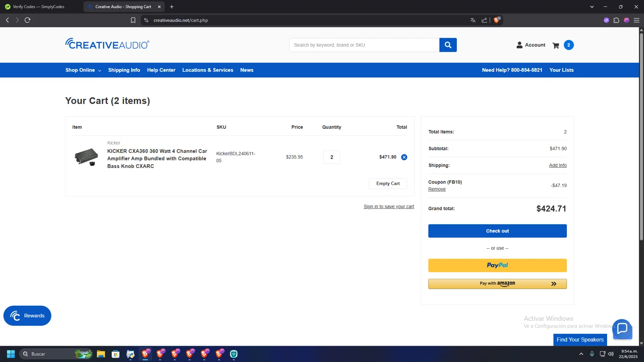This screenshot has width=644, height=362.
Task: Click the Kicker brand label
Action: (114, 143)
